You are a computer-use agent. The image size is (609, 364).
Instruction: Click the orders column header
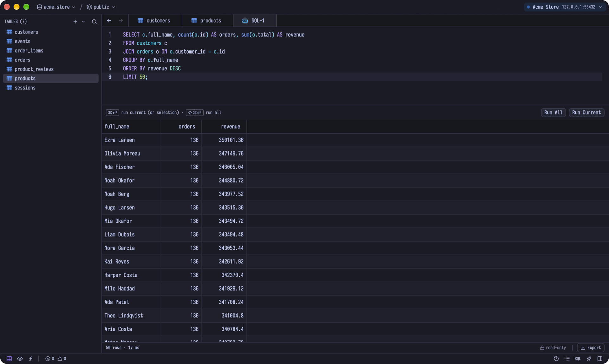point(181,127)
